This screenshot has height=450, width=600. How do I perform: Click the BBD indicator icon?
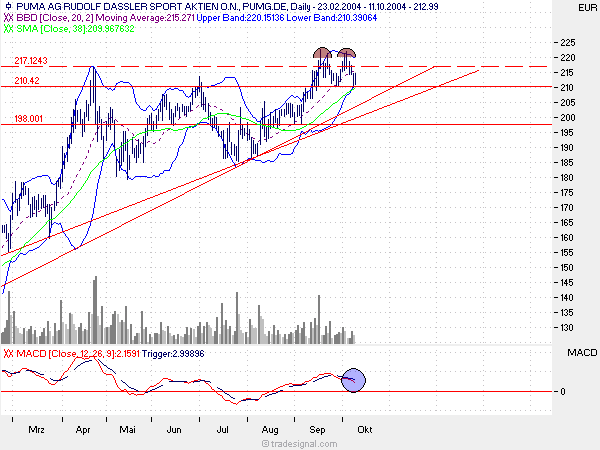tap(8, 18)
